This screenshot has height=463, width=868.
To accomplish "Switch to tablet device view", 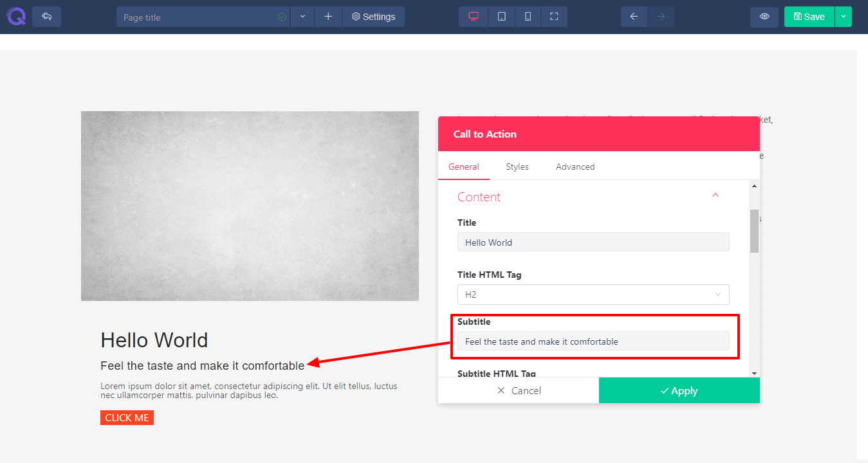I will tap(501, 17).
